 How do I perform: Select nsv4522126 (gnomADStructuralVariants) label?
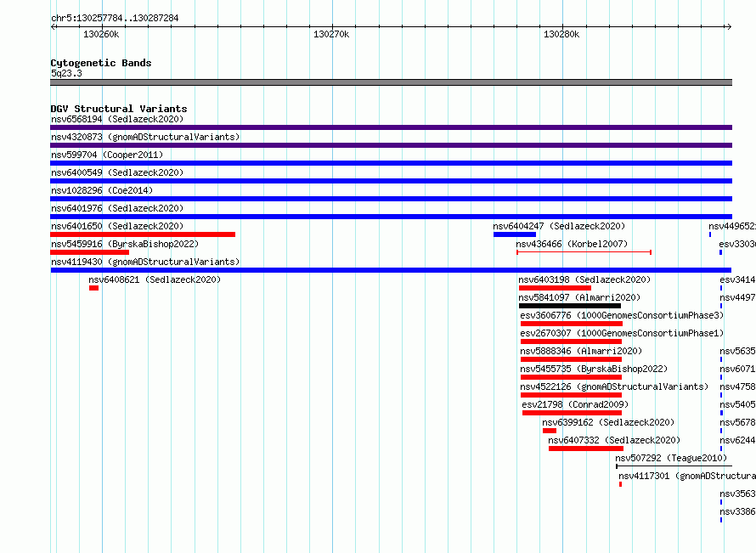tap(614, 387)
